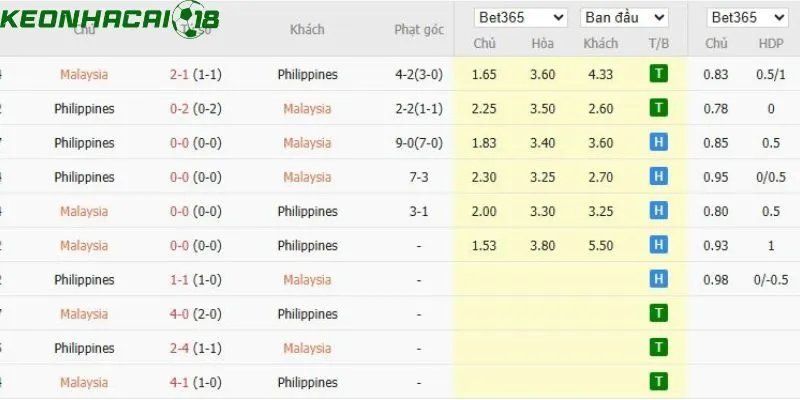Open Philippines home team link, 0-2 row

point(84,109)
